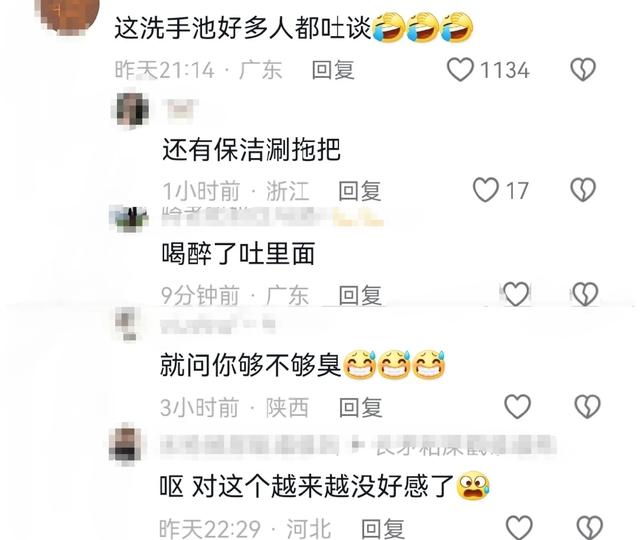
Task: Dislike the 还有保洁涮拖把 comment
Action: (x=583, y=190)
